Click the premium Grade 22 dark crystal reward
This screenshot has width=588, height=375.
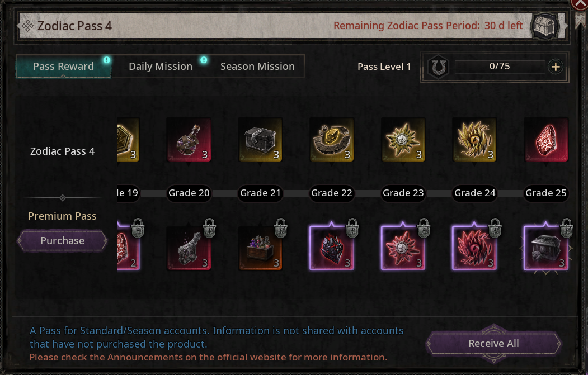click(332, 248)
